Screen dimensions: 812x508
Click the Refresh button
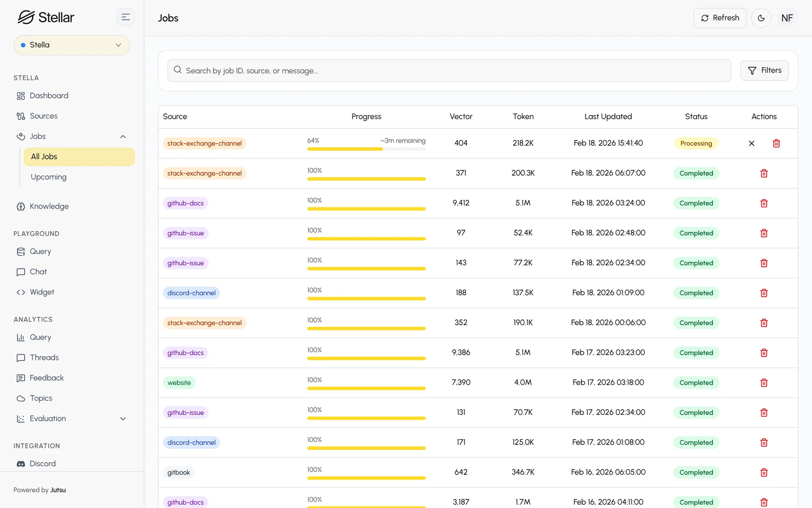pos(720,18)
